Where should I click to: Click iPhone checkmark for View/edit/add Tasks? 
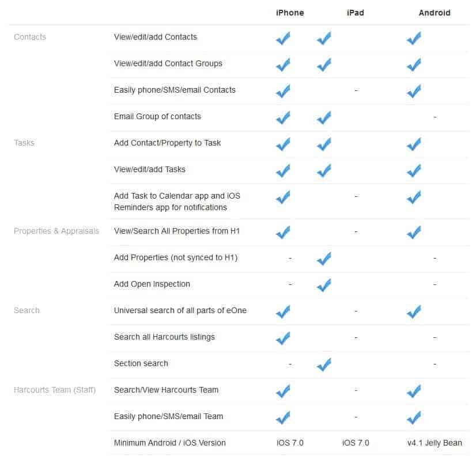coord(283,170)
